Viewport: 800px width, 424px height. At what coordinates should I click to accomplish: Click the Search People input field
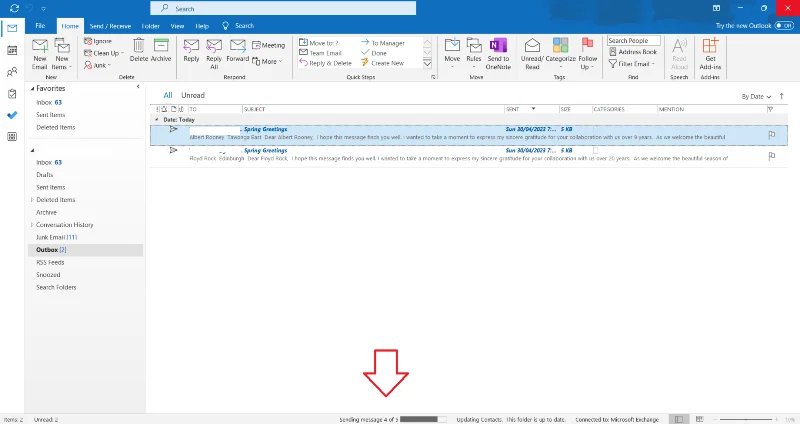[x=634, y=40]
